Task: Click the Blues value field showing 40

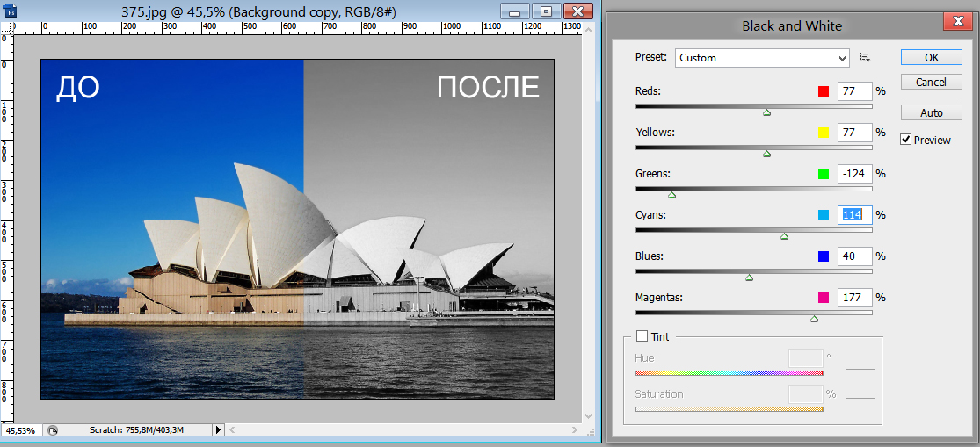Action: click(854, 256)
